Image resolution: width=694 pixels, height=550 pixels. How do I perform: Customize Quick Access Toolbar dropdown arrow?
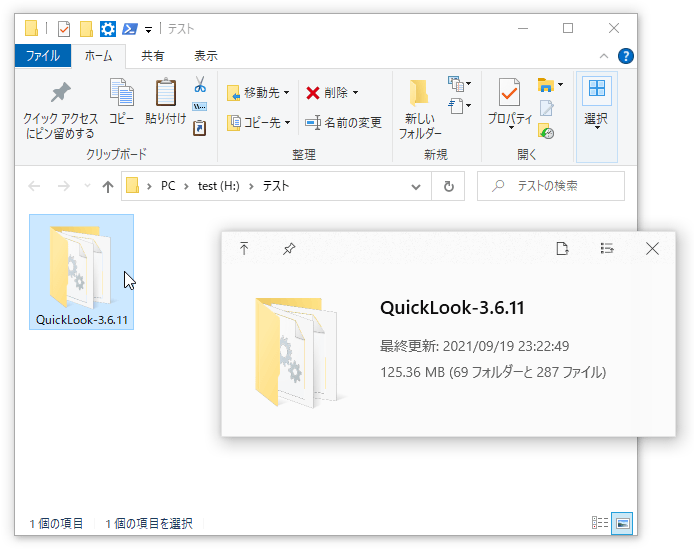(148, 30)
